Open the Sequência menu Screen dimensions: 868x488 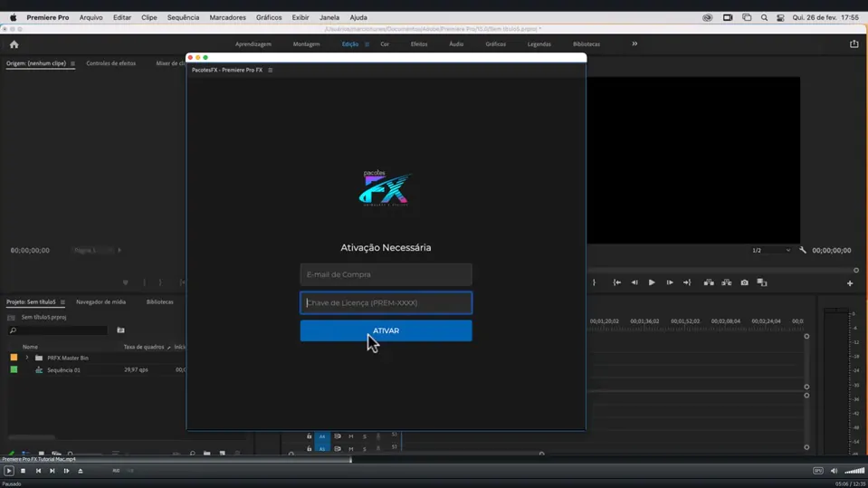click(x=183, y=17)
